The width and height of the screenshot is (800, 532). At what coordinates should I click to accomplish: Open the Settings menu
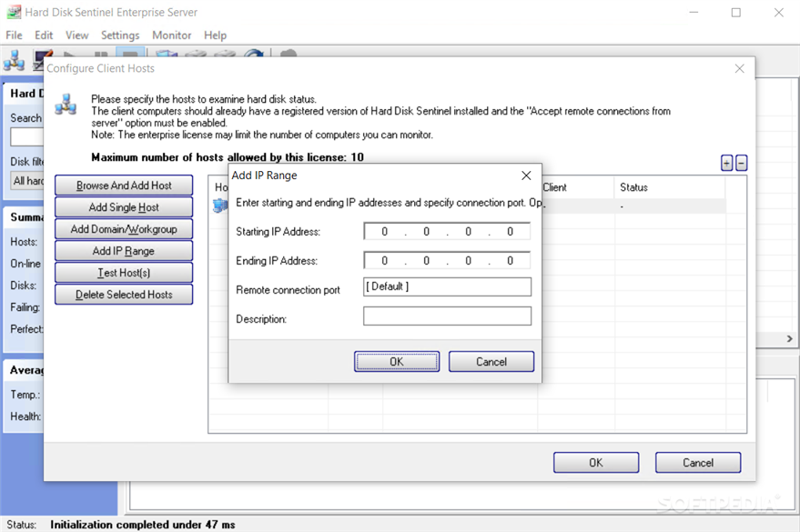(120, 35)
